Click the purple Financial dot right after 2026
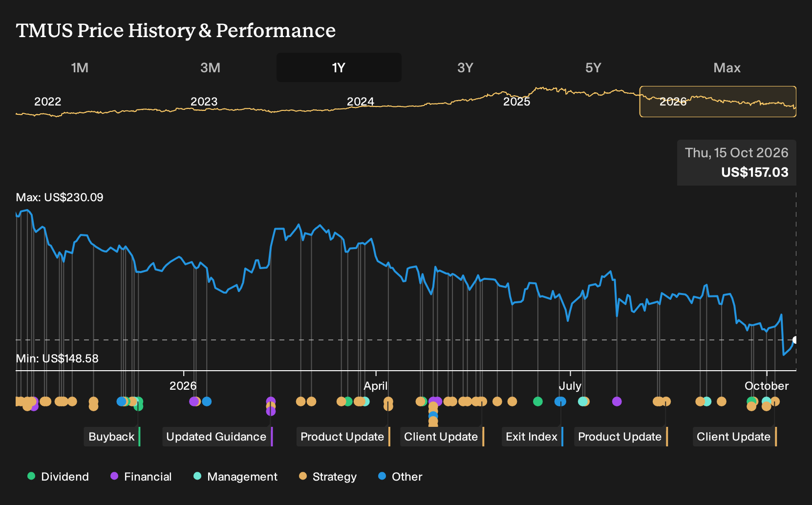Viewport: 812px width, 505px height. tap(193, 401)
